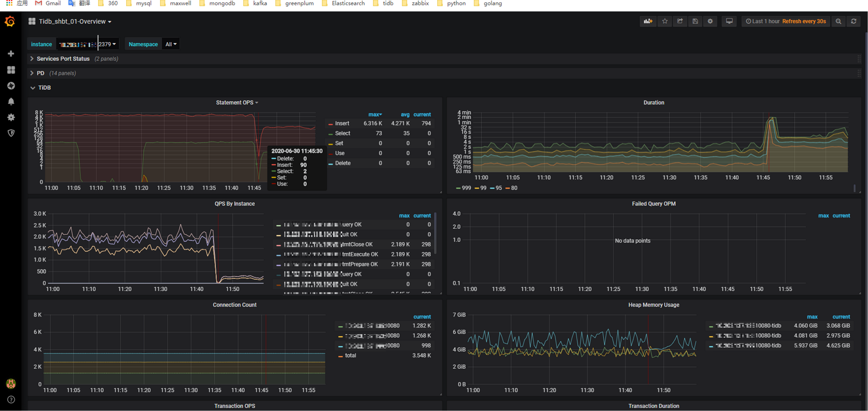Viewport: 868px width, 411px height.
Task: Click Insert red color swatch in legend
Action: coord(330,124)
